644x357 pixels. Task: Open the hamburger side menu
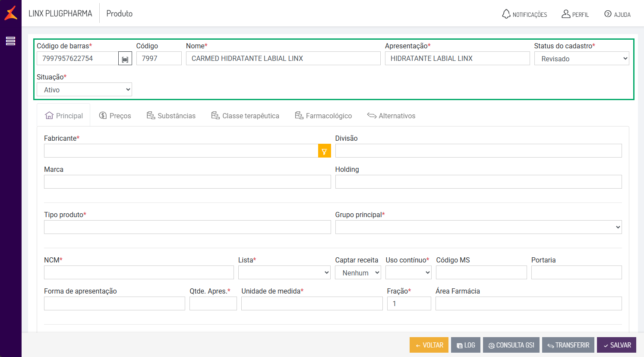click(11, 41)
